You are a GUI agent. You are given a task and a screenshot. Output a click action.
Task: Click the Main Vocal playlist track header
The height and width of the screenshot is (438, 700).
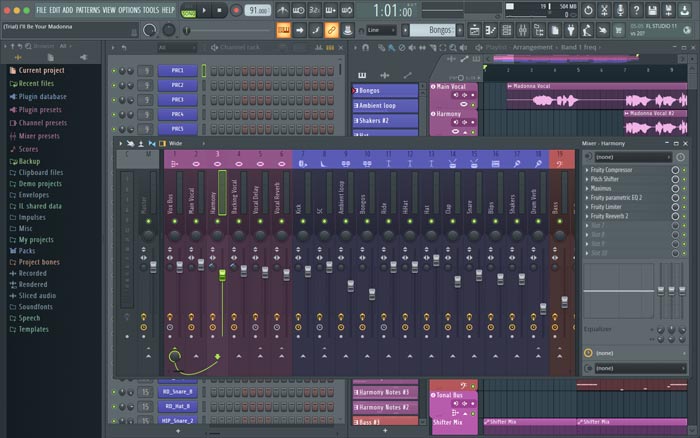click(454, 96)
